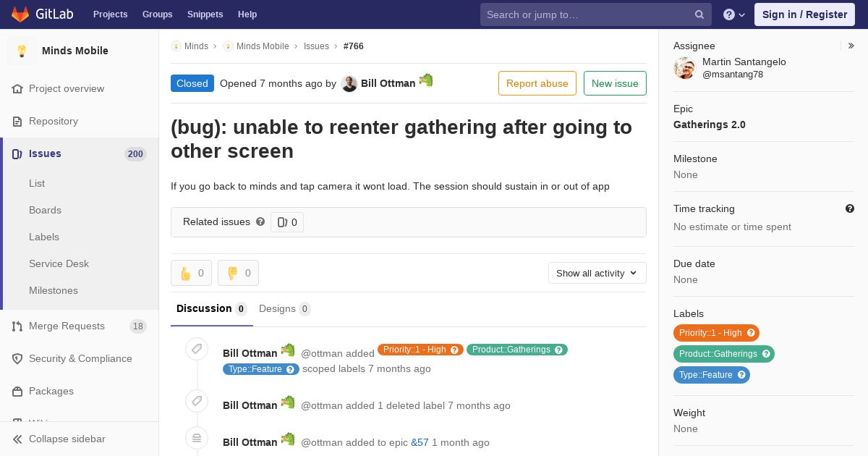Click Bill Ottman avatar near Opened text
Viewport: 868px width, 456px height.
349,83
